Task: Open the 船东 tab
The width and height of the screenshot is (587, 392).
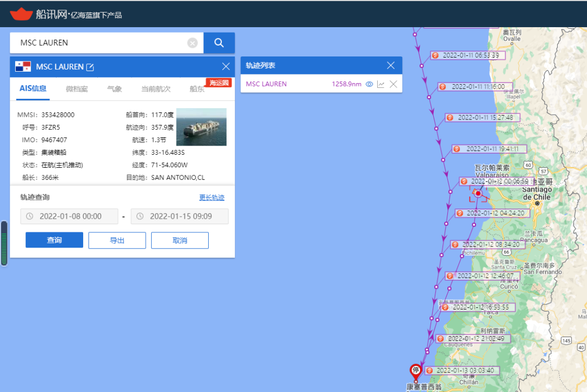Action: (197, 89)
